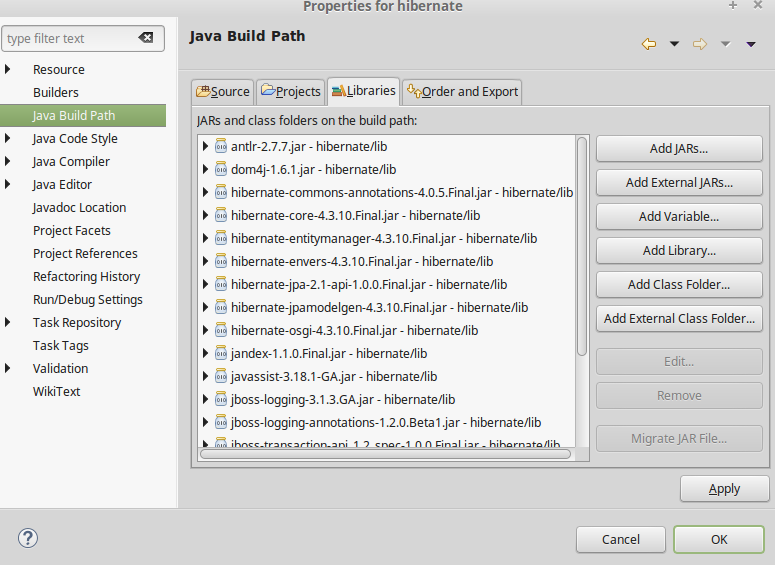Expand the Java Compiler tree node
Screen dimensions: 775x565
(x=9, y=161)
